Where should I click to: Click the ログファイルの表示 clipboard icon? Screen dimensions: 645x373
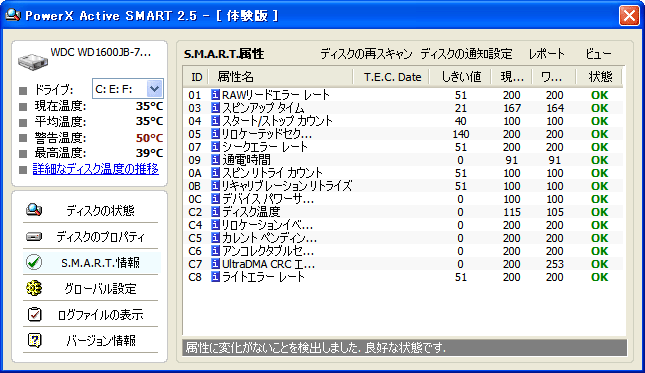(34, 314)
